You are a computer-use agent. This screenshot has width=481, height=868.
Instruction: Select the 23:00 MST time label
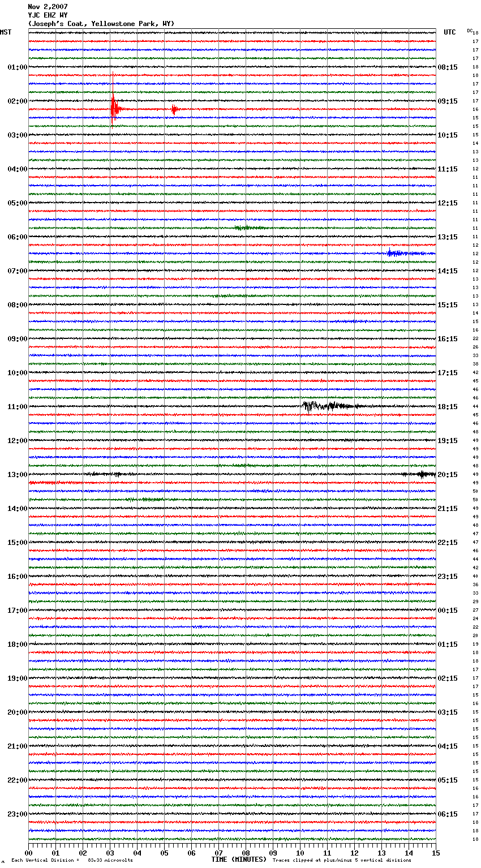tap(17, 814)
